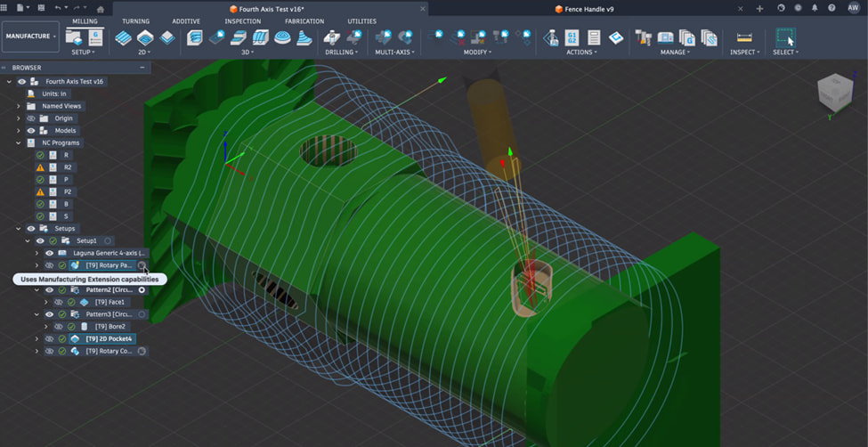Click the Measure tool in the Inspect group
The height and width of the screenshot is (447, 868).
click(x=744, y=37)
